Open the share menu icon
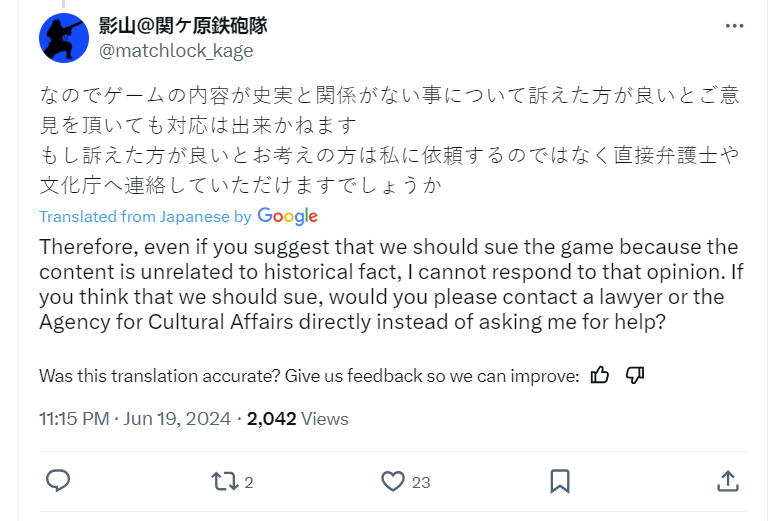 [728, 481]
